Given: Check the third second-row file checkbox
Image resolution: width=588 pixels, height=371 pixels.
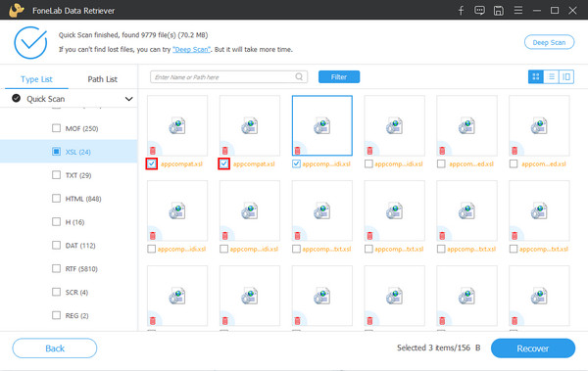Looking at the screenshot, I should coord(296,249).
